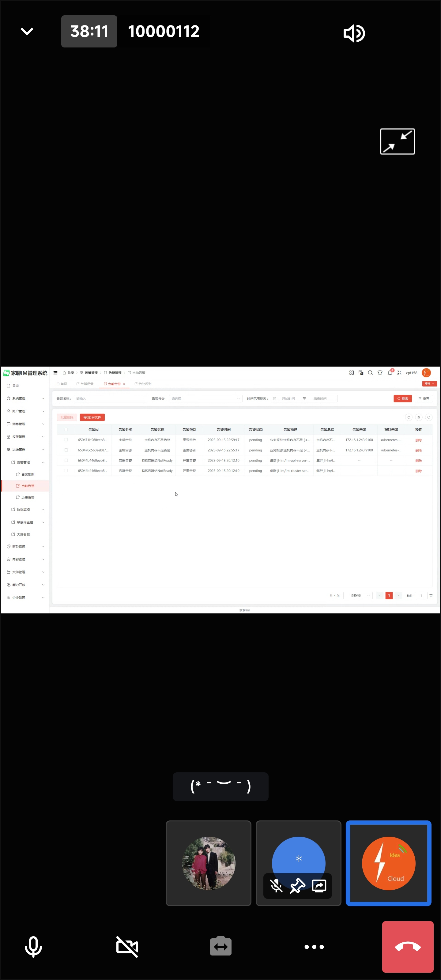Screen dimensions: 441x980
Task: Exit full-screen view with the shrink arrows icon
Action: point(397,141)
